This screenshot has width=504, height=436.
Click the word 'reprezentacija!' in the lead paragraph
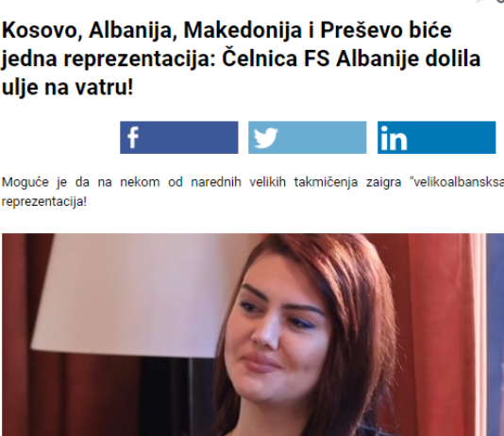pyautogui.click(x=44, y=202)
